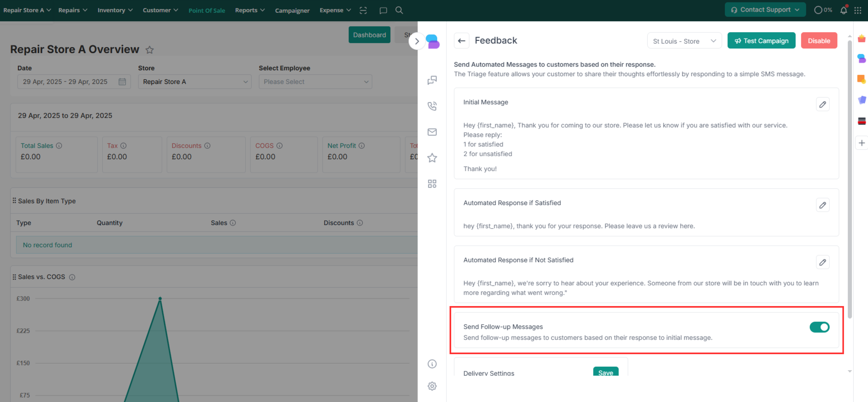Open the Inventory menu
Screen dimensions: 868x402
(115, 10)
